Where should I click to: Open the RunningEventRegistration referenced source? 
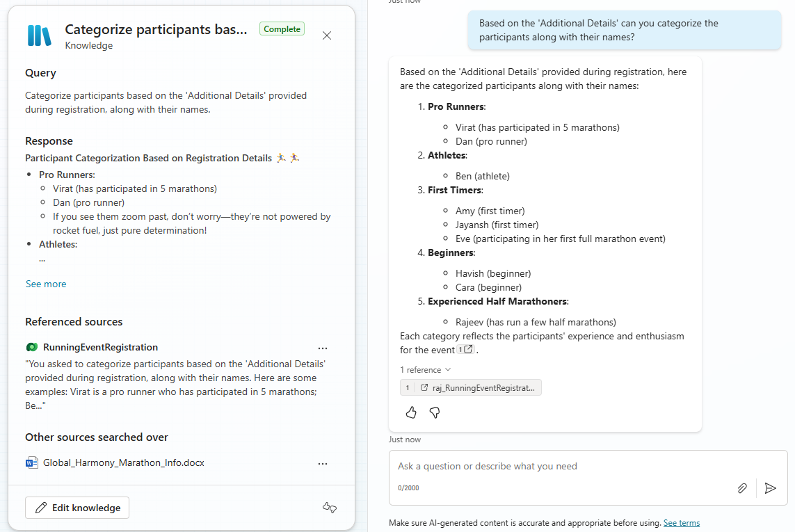point(100,347)
